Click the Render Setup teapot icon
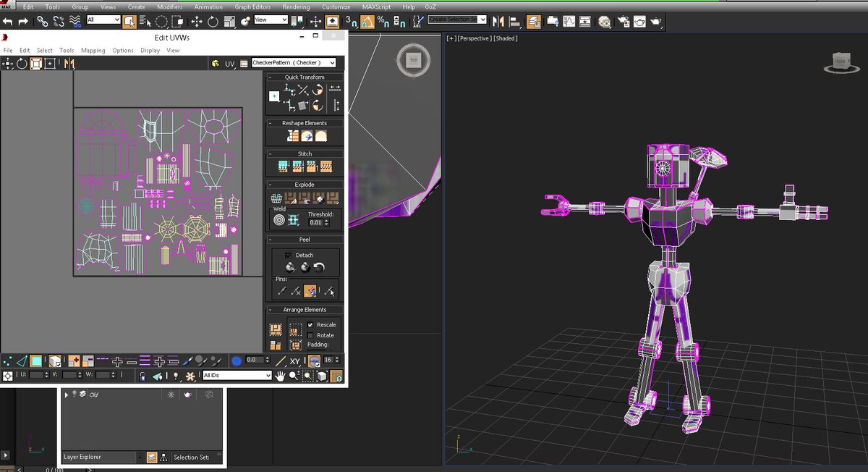The width and height of the screenshot is (868, 472). click(623, 22)
